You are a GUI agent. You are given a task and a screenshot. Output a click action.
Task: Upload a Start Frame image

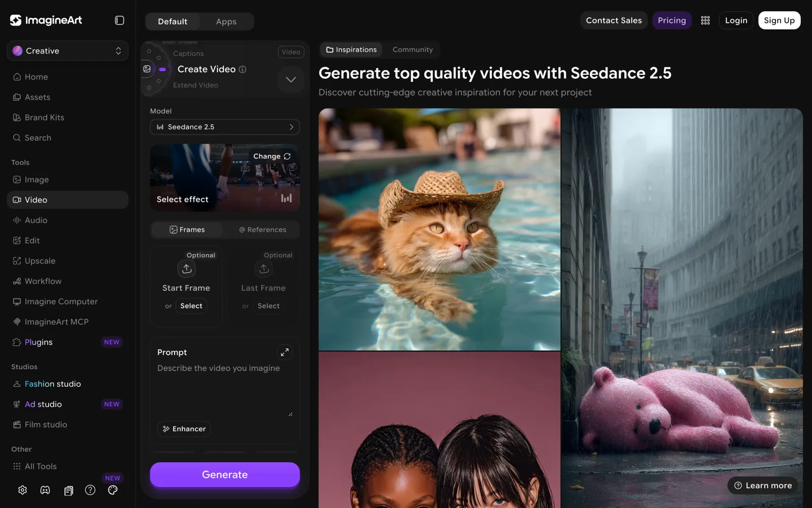(187, 269)
